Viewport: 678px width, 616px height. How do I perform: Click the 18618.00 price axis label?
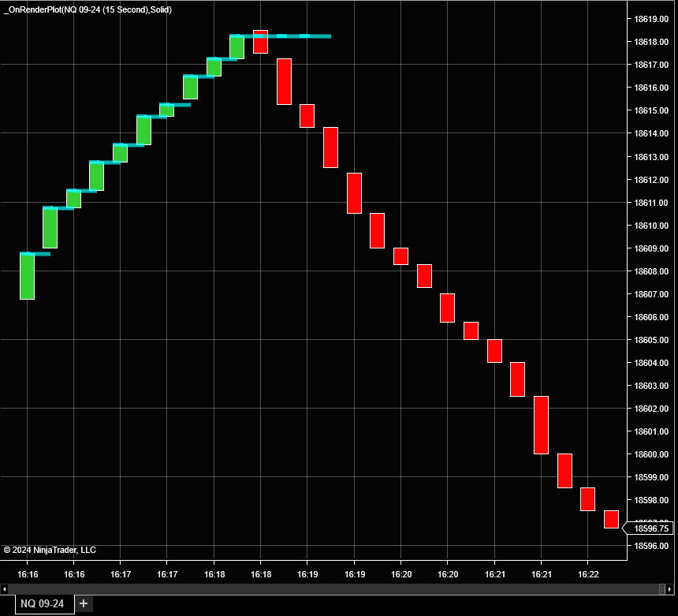[651, 42]
